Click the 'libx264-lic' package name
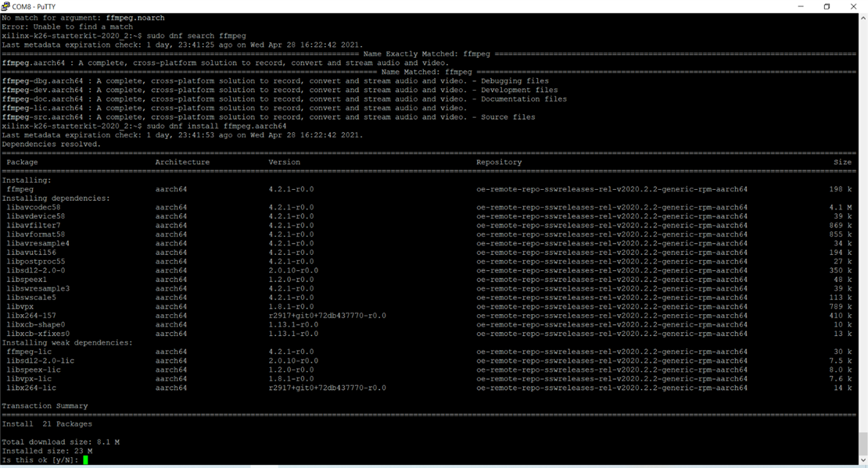The height and width of the screenshot is (468, 868). click(31, 388)
